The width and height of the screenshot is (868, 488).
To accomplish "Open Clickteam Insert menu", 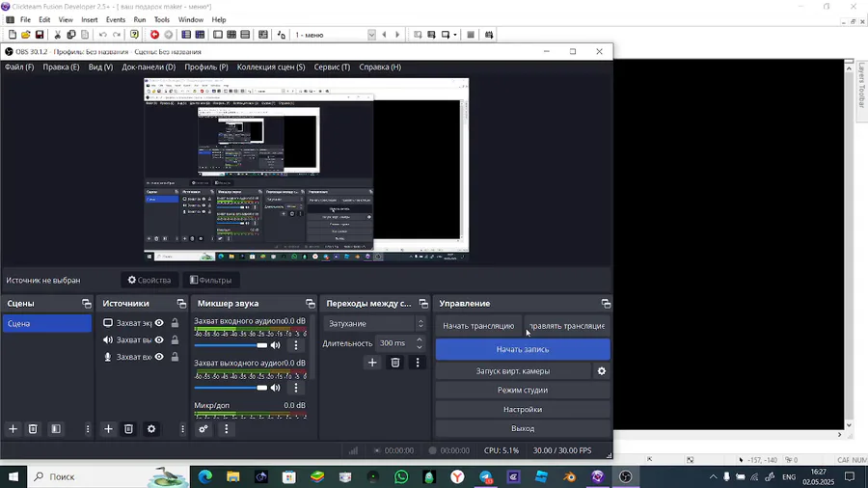I will (89, 19).
